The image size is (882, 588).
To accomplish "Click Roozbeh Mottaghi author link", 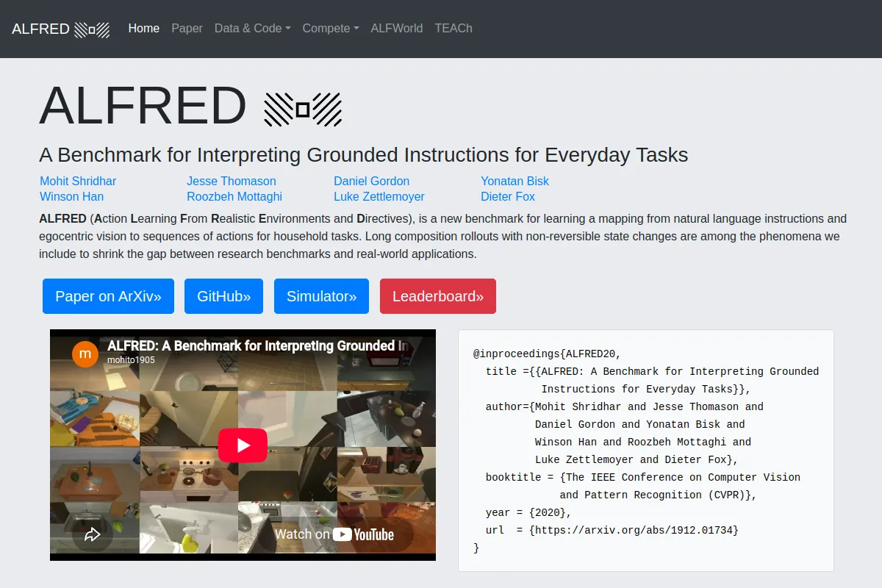I will click(x=234, y=196).
